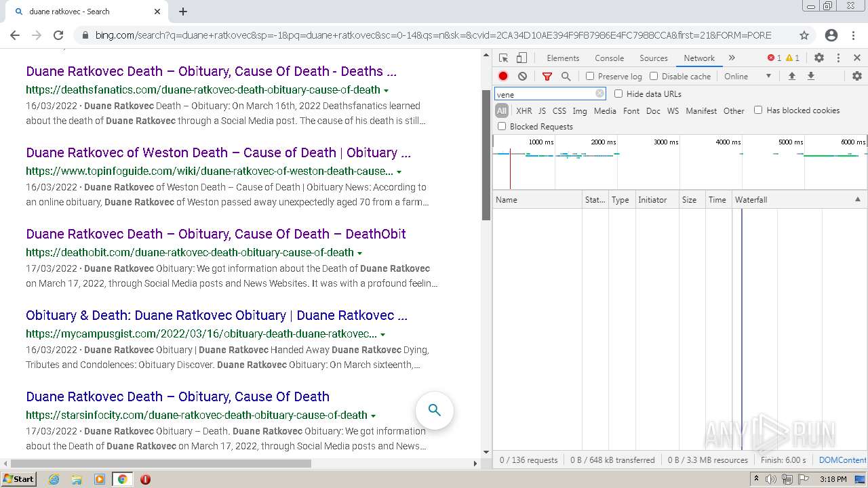Open Network settings gear icon
The height and width of the screenshot is (488, 868).
coord(857,77)
